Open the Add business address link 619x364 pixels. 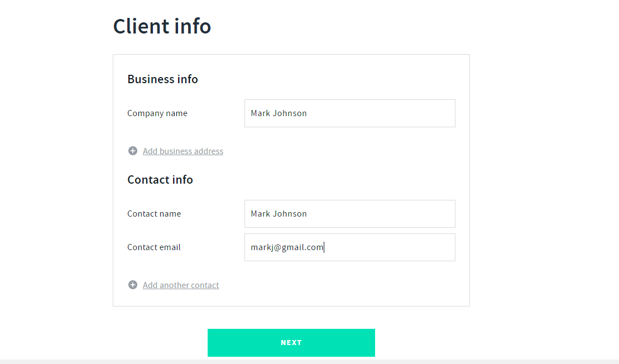point(183,151)
